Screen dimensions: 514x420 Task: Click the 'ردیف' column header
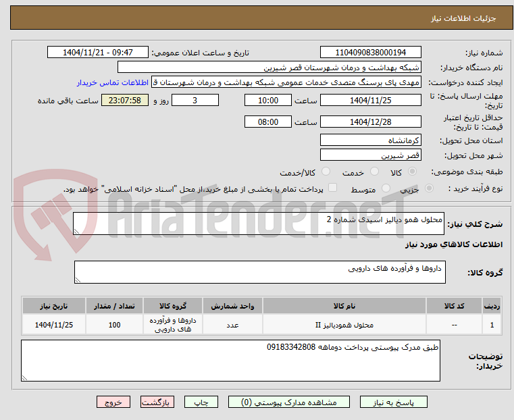(492, 306)
